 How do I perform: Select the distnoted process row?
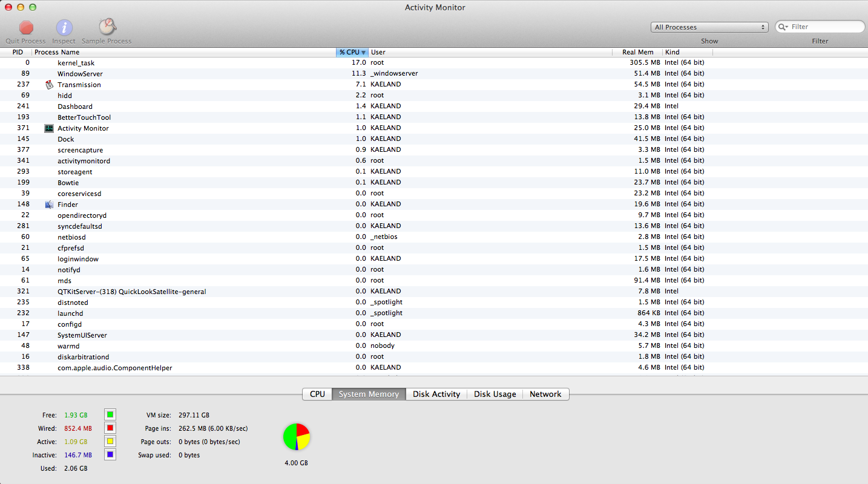(x=434, y=302)
